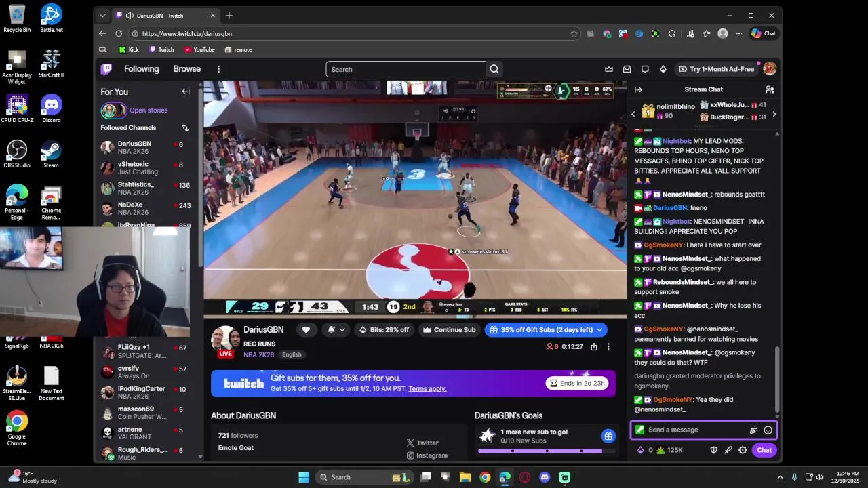The width and height of the screenshot is (868, 488).
Task: Open Whispers speech bubble icon
Action: 645,69
